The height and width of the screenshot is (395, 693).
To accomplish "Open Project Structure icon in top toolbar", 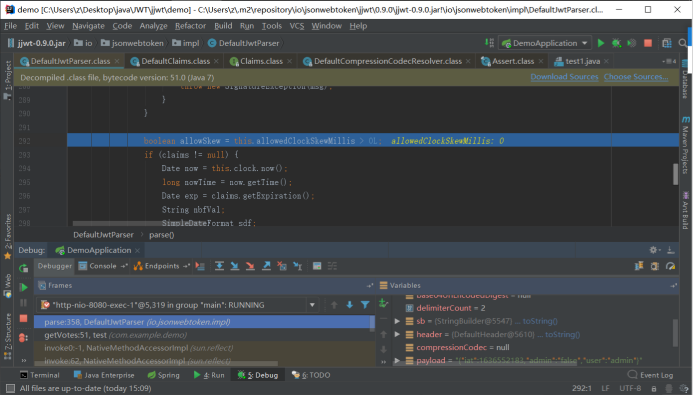I will click(x=667, y=43).
